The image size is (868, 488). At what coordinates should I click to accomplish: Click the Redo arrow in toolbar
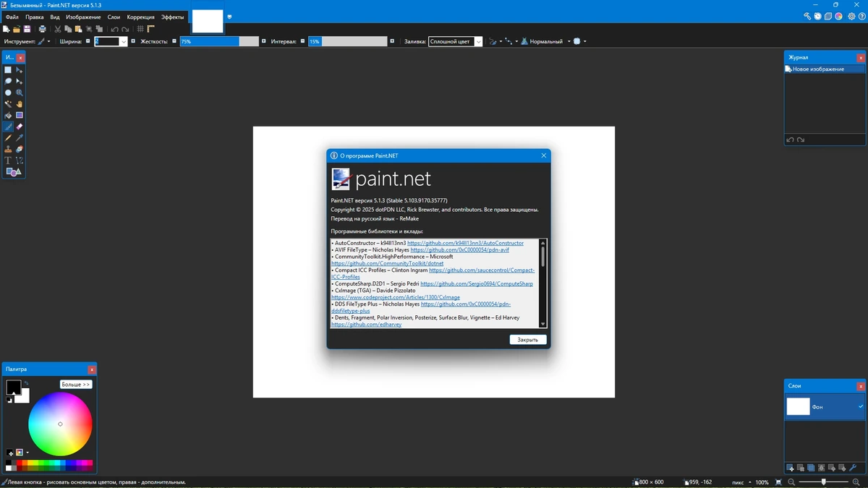(125, 29)
